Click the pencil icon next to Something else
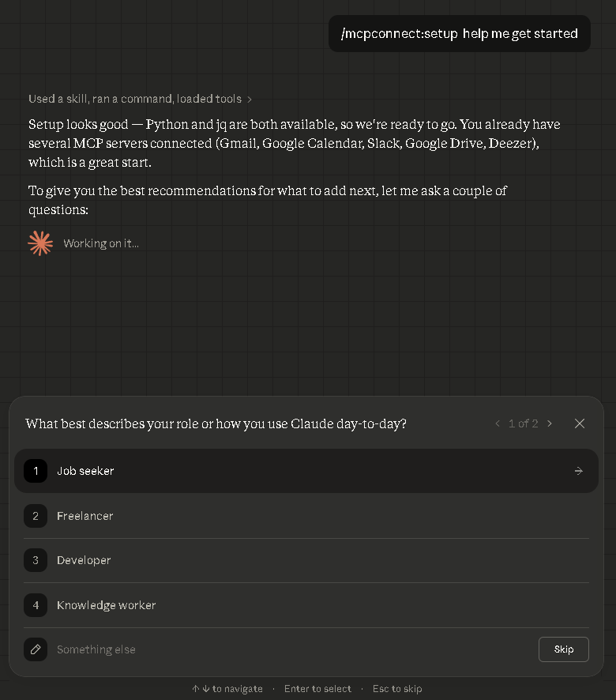 36,649
